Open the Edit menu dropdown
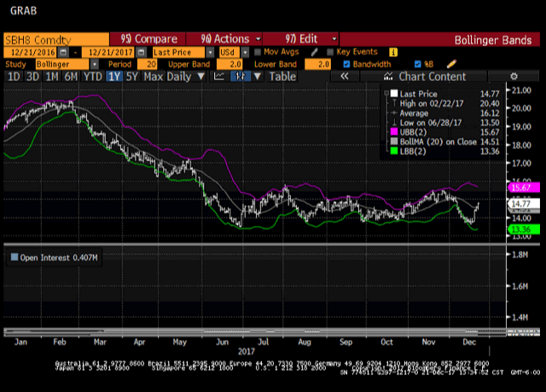This screenshot has height=392, width=546. point(334,39)
